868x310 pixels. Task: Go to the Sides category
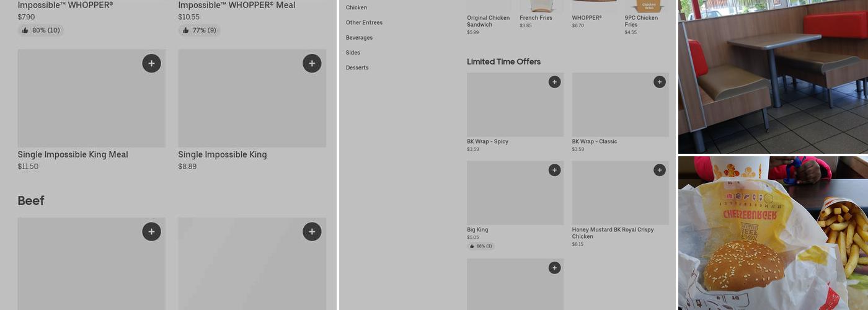point(353,53)
